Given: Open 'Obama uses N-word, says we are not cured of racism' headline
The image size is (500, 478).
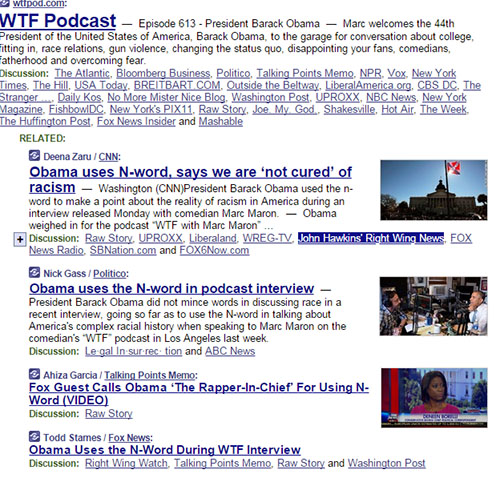Looking at the screenshot, I should pyautogui.click(x=190, y=179).
